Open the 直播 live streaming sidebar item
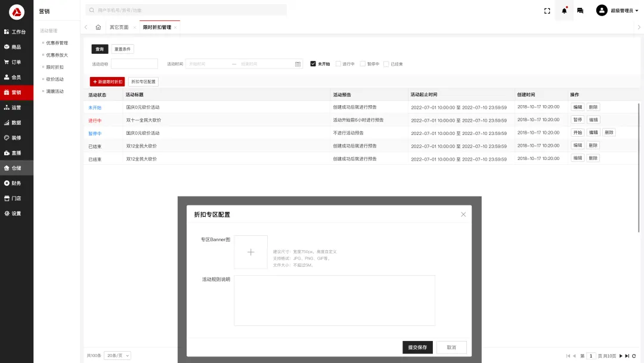The image size is (644, 363). 17,153
